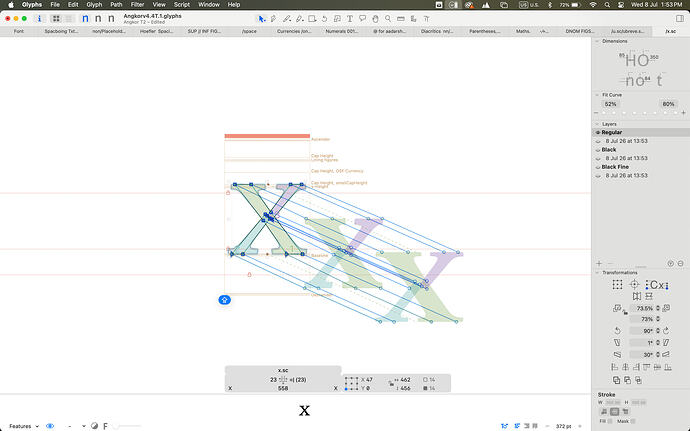Select the Draw (pen) tool
690x431 pixels.
click(x=274, y=19)
